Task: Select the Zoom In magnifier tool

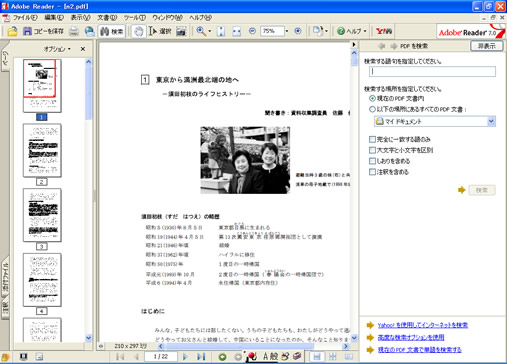Action: (x=201, y=31)
